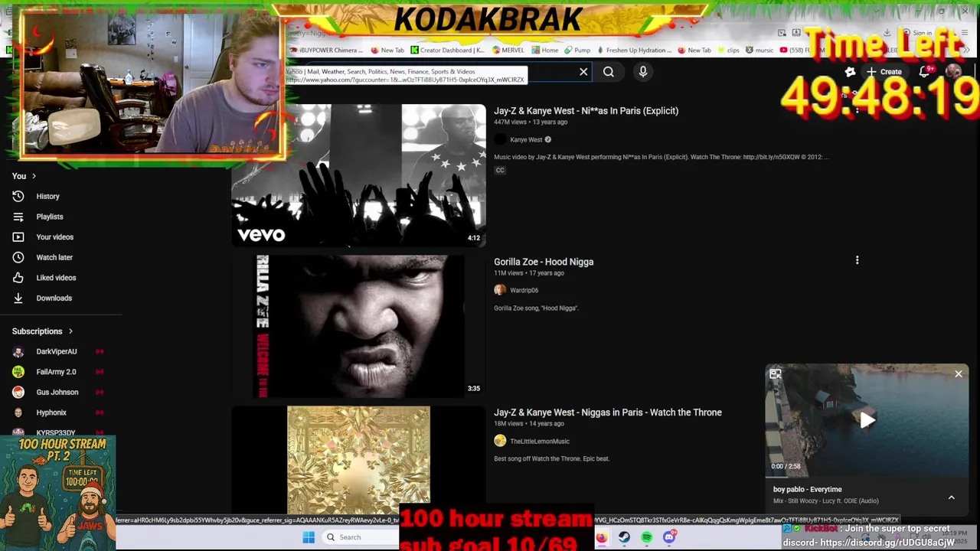The image size is (980, 551).
Task: Open the Home bookmark
Action: pyautogui.click(x=545, y=51)
